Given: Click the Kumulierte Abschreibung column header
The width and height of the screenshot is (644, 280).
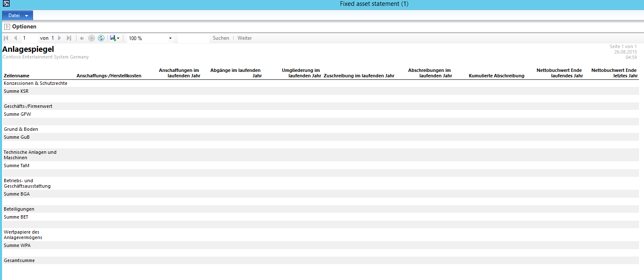Looking at the screenshot, I should [496, 76].
